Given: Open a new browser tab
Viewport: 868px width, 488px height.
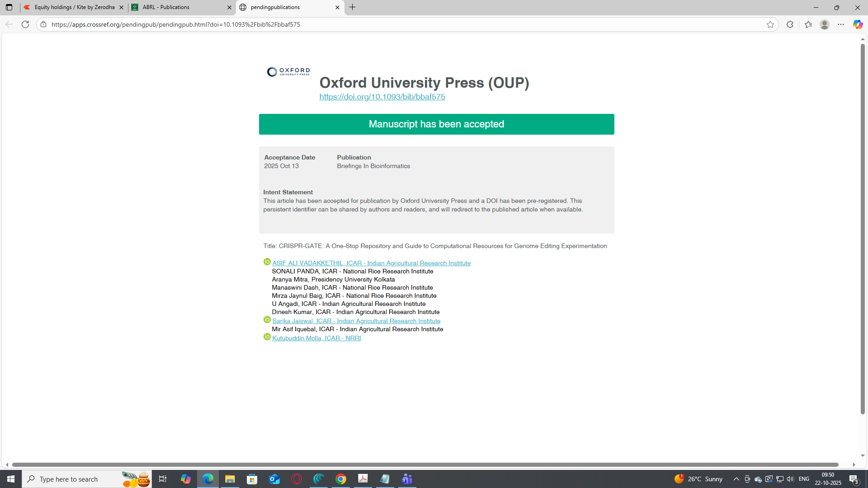Looking at the screenshot, I should tap(353, 7).
